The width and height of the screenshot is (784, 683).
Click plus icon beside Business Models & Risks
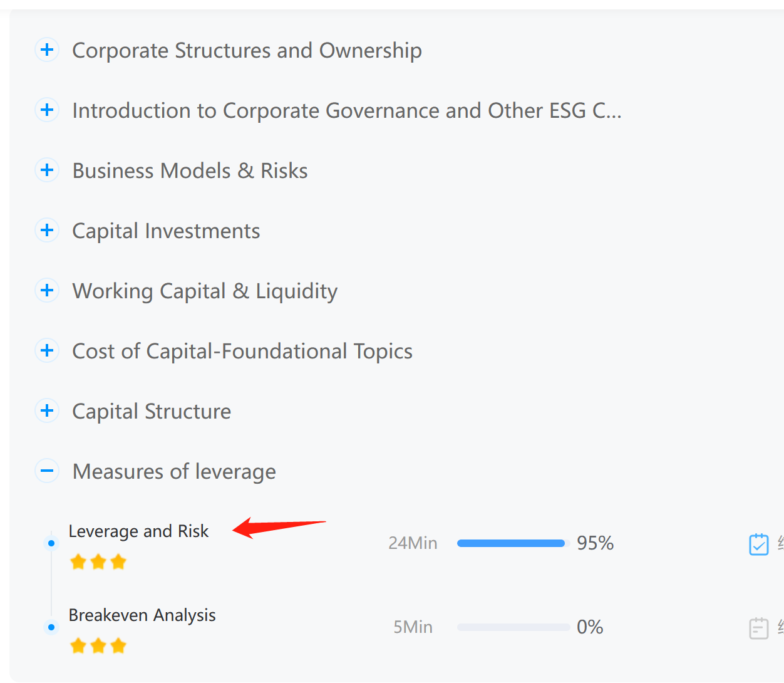click(47, 170)
